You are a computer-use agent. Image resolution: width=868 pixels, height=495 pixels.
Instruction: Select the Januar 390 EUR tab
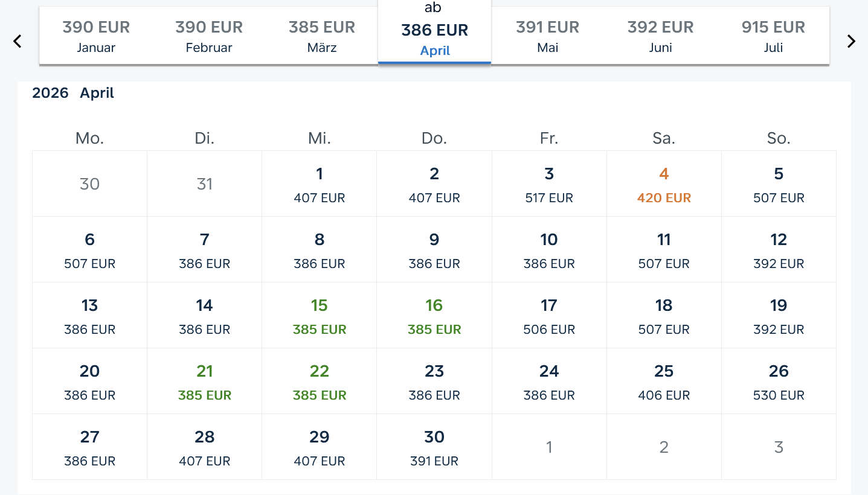click(x=96, y=36)
